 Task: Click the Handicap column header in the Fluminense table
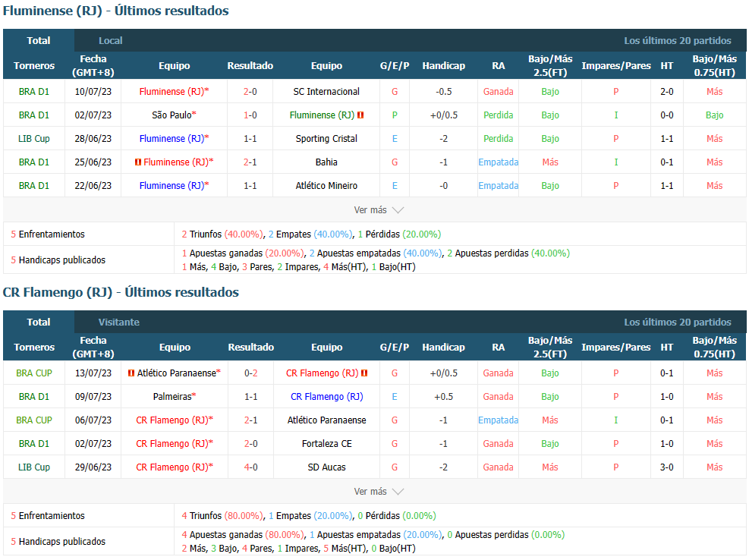pyautogui.click(x=443, y=66)
